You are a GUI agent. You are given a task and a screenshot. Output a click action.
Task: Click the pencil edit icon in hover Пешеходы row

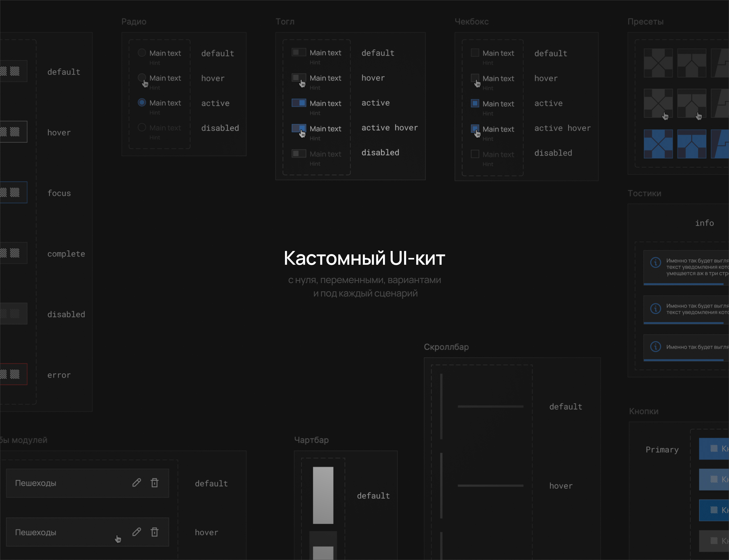coord(137,532)
